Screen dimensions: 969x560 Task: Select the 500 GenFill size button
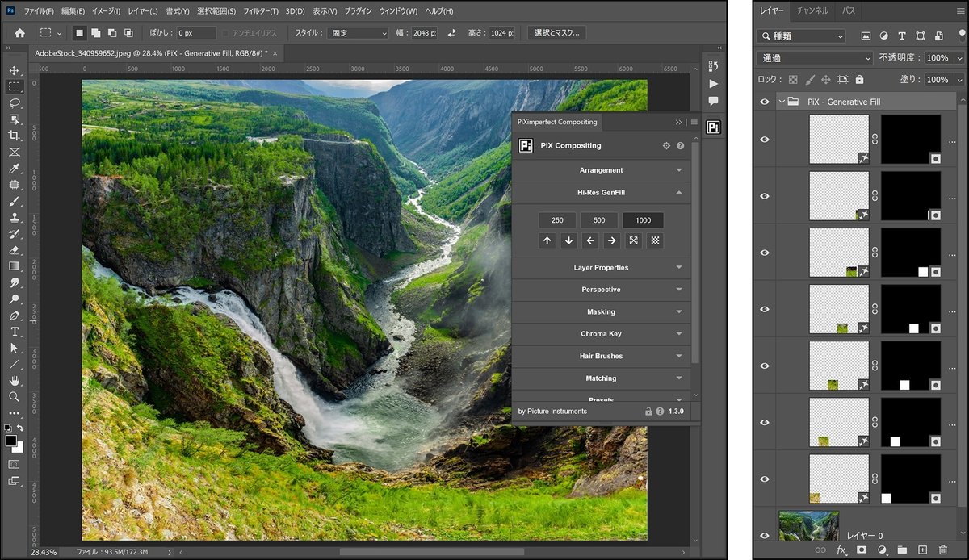click(599, 220)
